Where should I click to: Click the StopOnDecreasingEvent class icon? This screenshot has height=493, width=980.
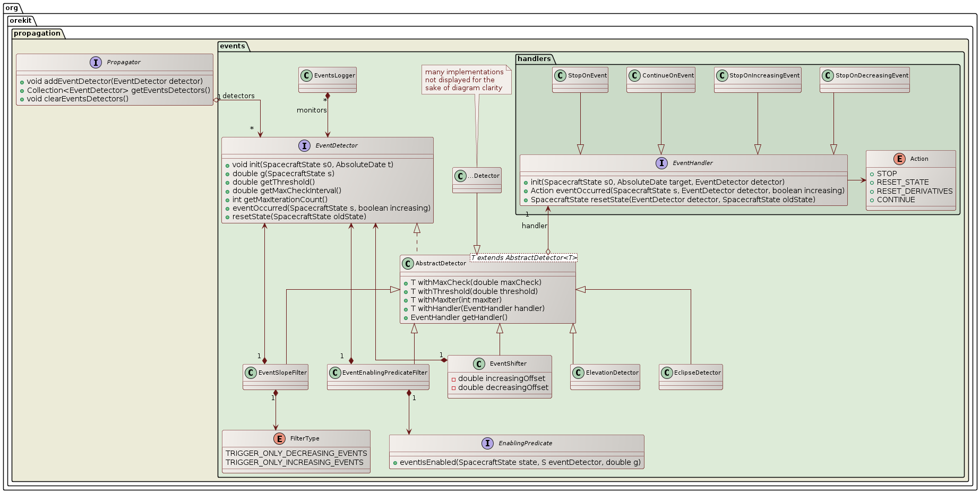828,75
